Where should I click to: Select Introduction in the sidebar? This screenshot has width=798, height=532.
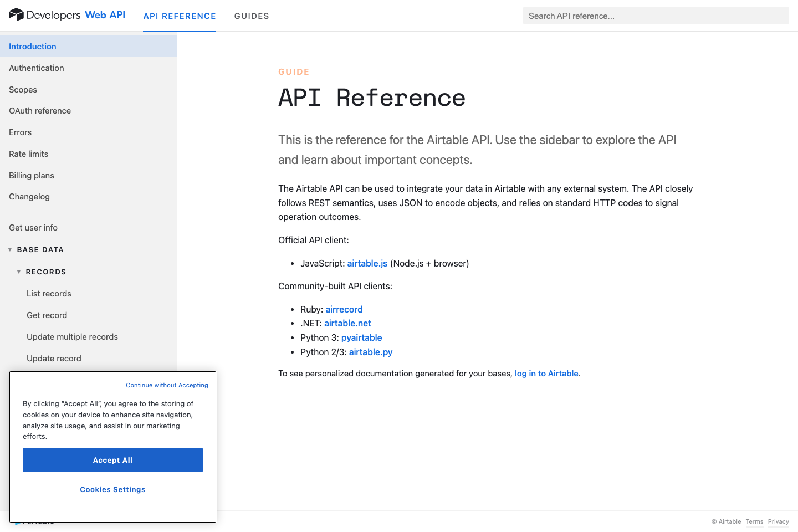click(32, 46)
